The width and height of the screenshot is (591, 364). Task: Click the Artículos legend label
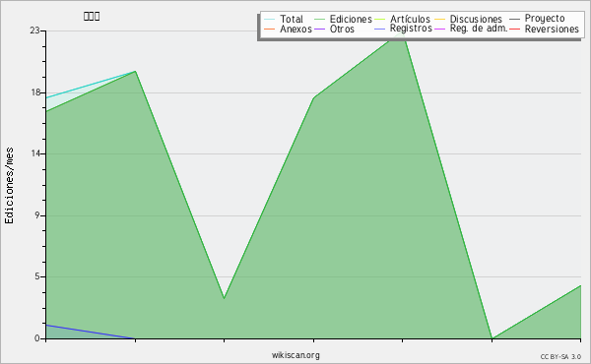point(410,19)
